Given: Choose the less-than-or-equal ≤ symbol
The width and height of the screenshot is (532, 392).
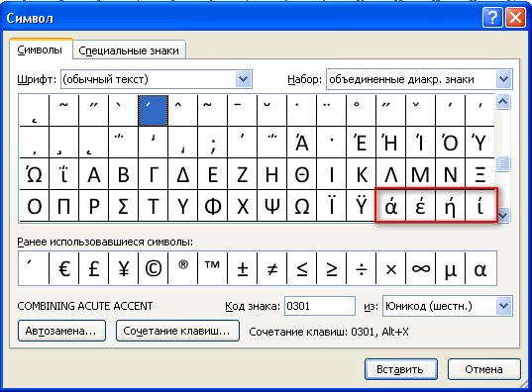Looking at the screenshot, I should point(301,268).
